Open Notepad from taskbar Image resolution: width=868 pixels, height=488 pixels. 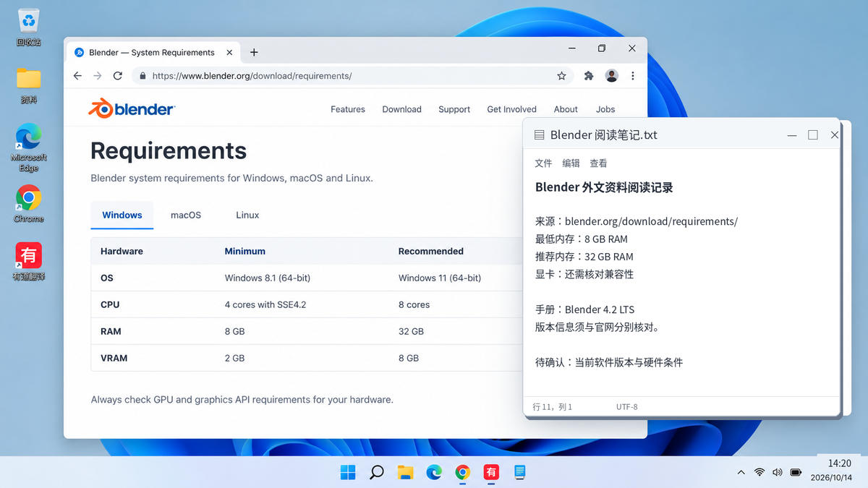point(519,472)
